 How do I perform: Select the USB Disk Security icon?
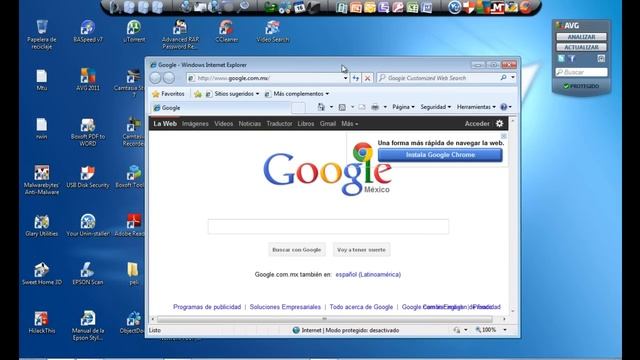[88, 176]
